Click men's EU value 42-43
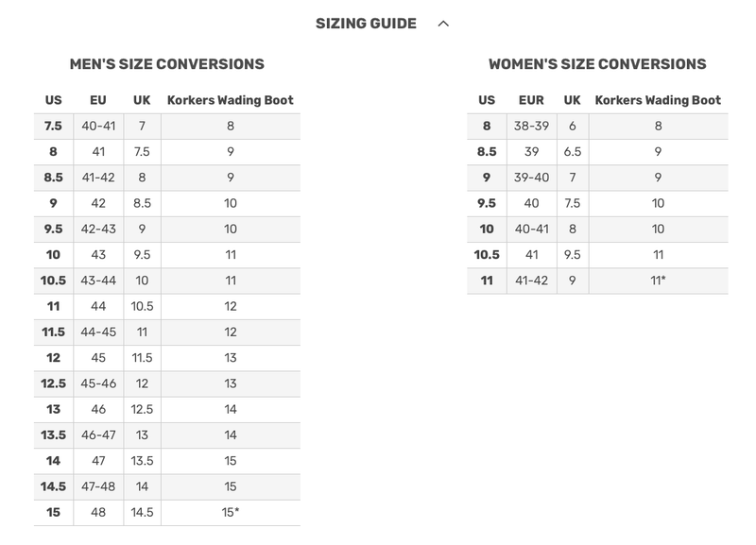This screenshot has height=545, width=756. tap(94, 230)
